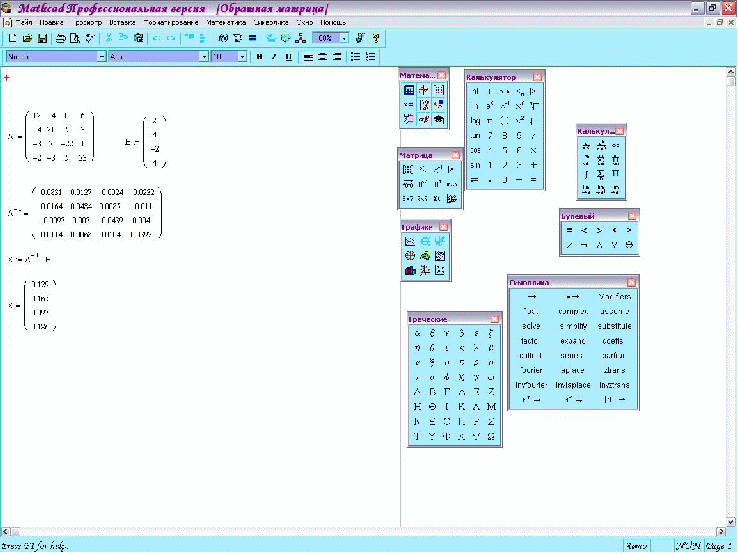Toggle Italic text formatting
Viewport: 738px width, 554px height.
273,56
